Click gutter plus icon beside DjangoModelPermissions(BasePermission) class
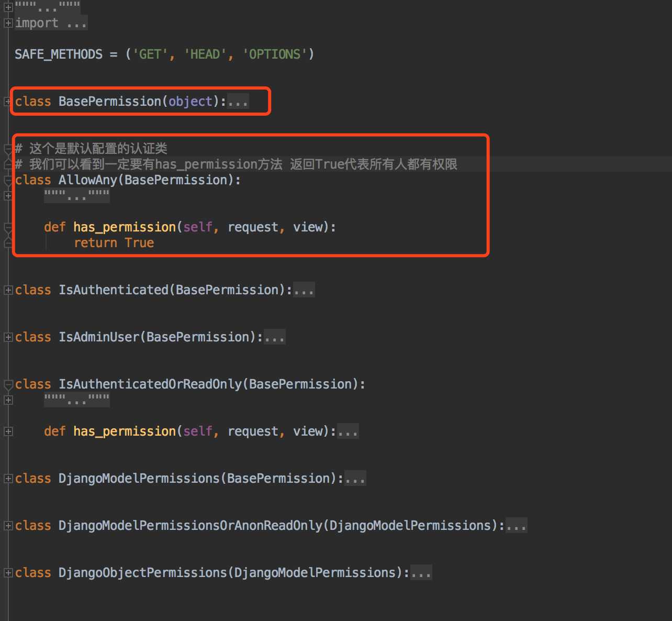This screenshot has width=672, height=621. coord(8,479)
